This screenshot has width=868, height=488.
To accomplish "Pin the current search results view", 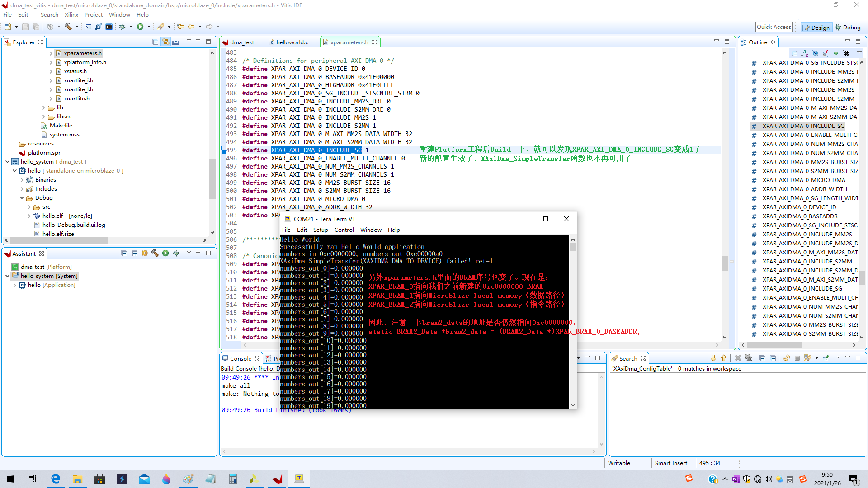I will 825,358.
